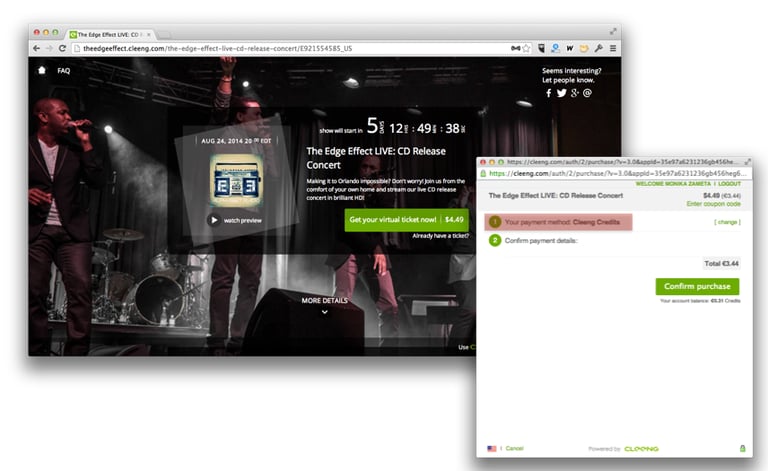Screen dimensions: 768x471
Task: Share the concert on Google Plus
Action: 575,93
